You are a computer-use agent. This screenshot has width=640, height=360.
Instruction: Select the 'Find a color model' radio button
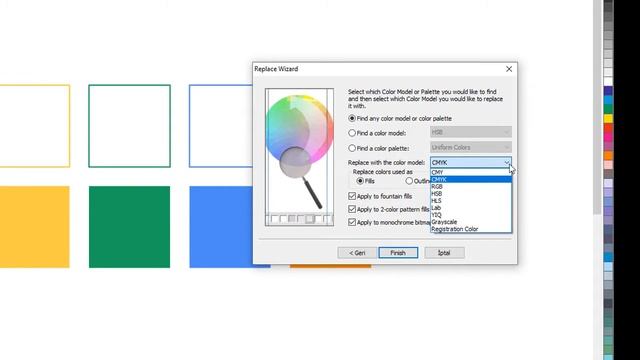click(x=352, y=133)
